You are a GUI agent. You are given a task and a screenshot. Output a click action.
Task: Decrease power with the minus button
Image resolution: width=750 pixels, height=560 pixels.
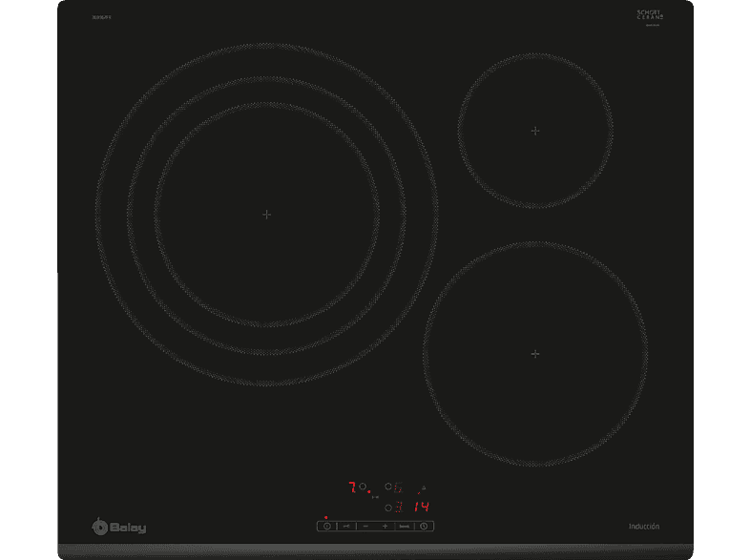(x=366, y=526)
